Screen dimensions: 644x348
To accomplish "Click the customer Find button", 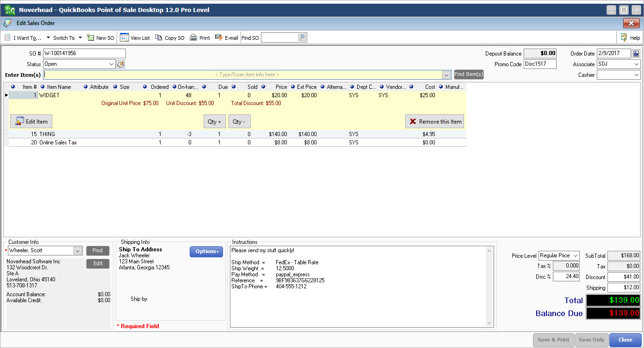I will coord(98,250).
